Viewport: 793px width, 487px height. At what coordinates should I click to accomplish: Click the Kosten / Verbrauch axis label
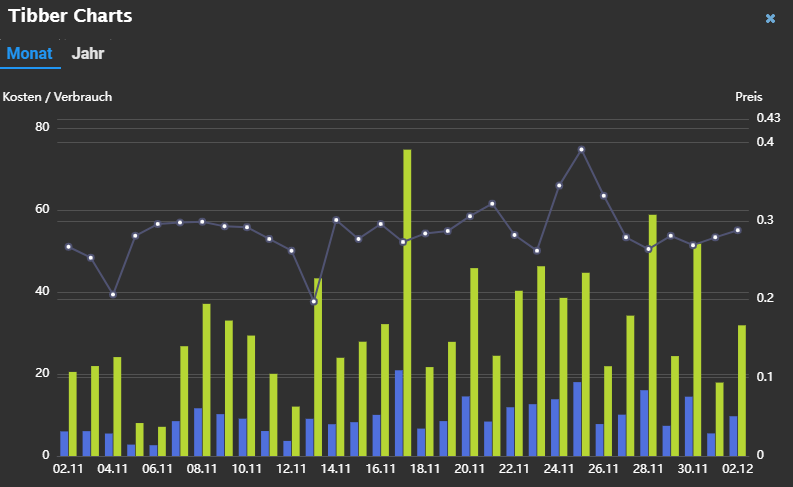click(57, 97)
